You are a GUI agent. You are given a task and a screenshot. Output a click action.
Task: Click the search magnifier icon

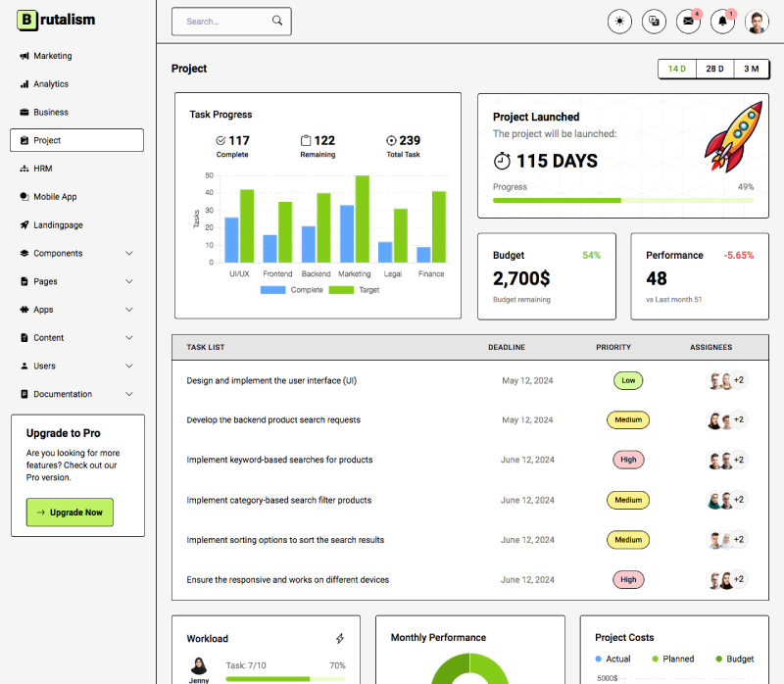[277, 21]
